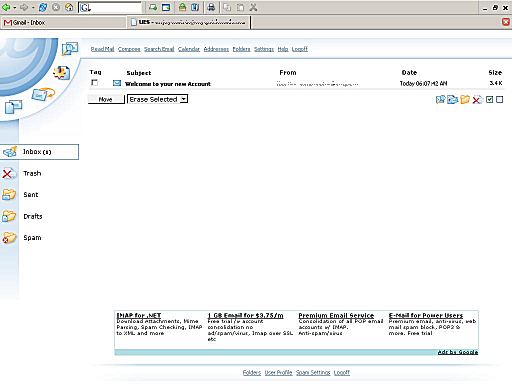Click the green Go arrow icon beside address field

point(153,7)
